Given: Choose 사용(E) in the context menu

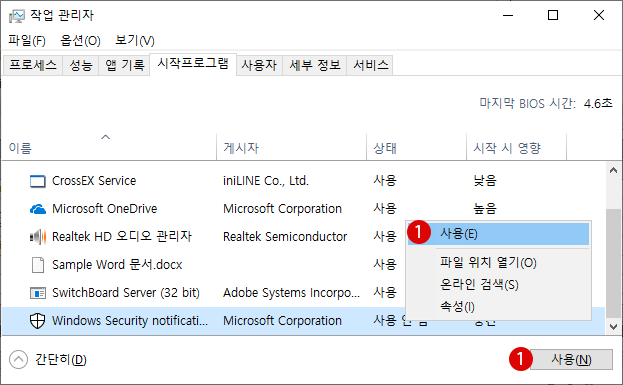Looking at the screenshot, I should 498,234.
